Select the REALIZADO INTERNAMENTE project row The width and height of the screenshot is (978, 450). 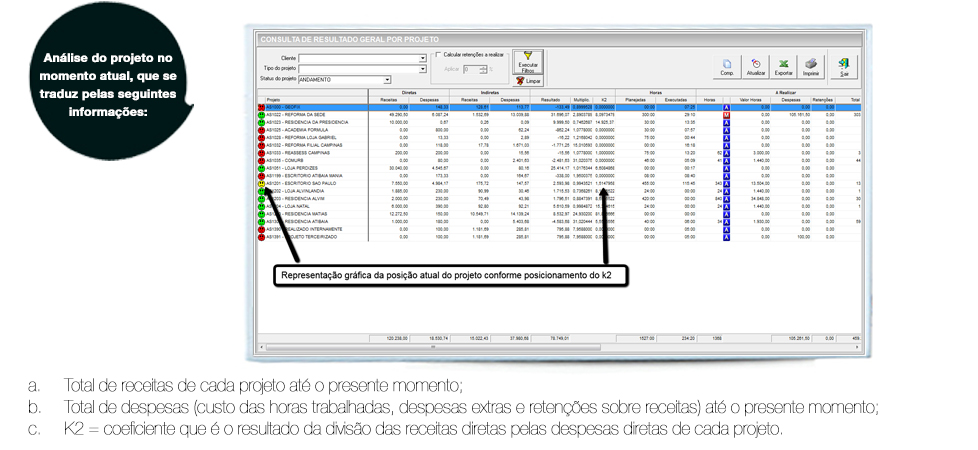(x=559, y=229)
